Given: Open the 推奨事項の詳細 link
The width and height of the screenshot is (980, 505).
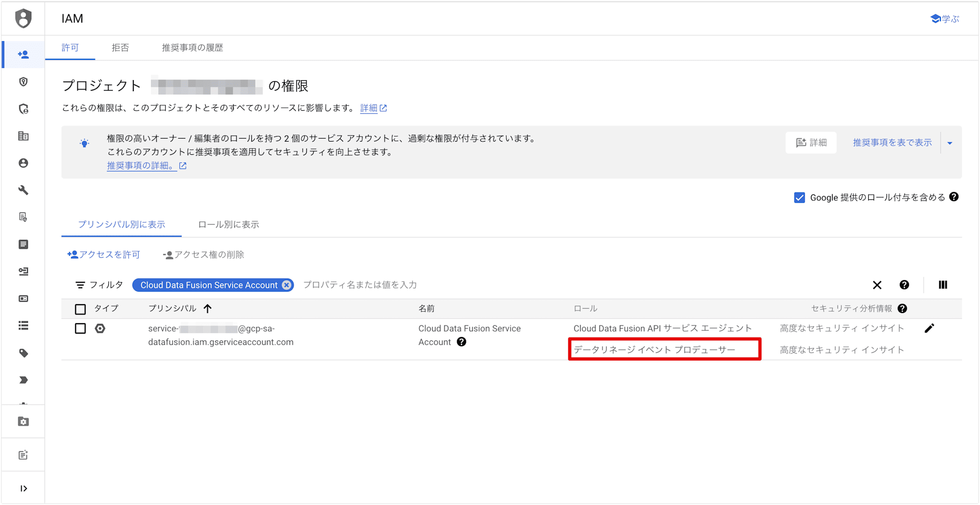Looking at the screenshot, I should pos(147,166).
